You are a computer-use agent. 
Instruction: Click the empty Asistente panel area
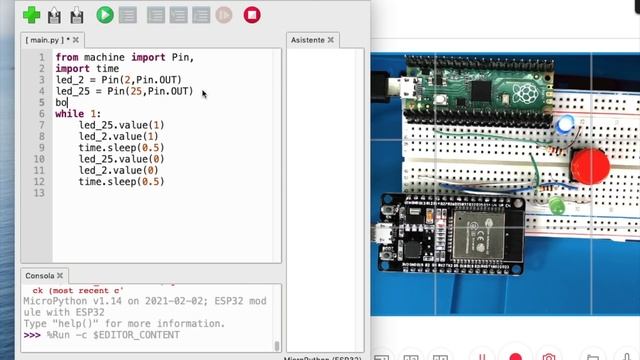[x=325, y=200]
